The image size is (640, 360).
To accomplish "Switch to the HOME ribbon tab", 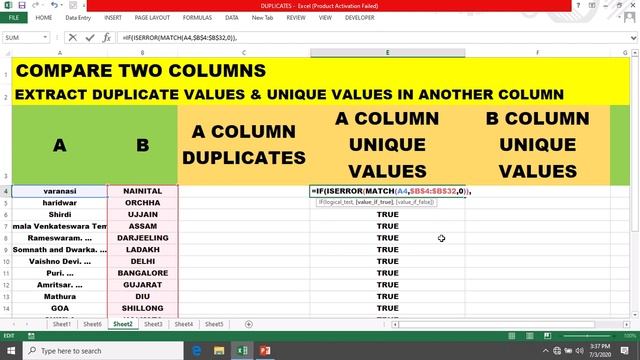I will (44, 18).
